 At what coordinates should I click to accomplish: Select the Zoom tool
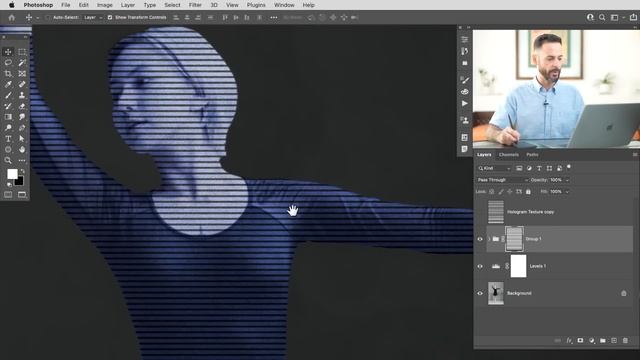point(8,160)
